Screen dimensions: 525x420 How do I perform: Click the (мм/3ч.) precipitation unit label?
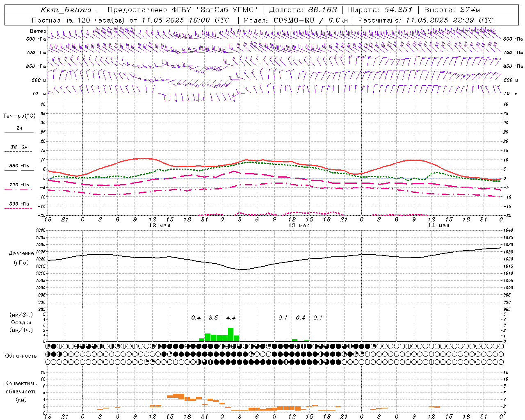(21, 315)
